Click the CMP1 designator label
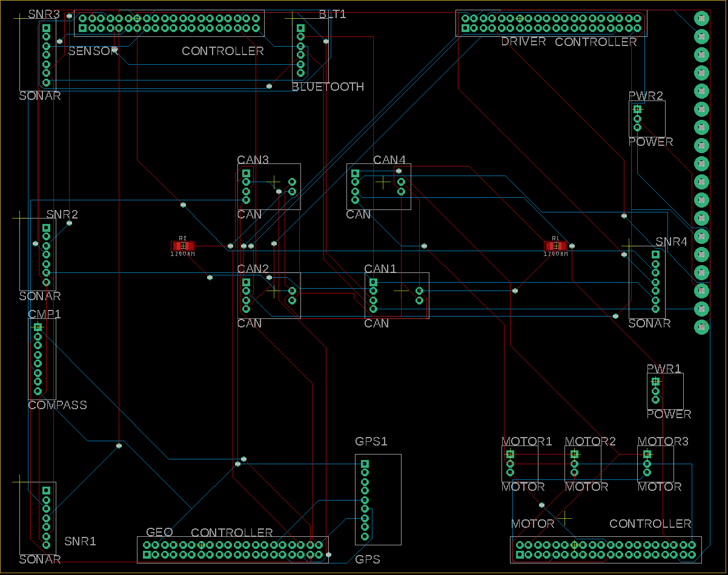Image resolution: width=728 pixels, height=575 pixels. pos(44,314)
